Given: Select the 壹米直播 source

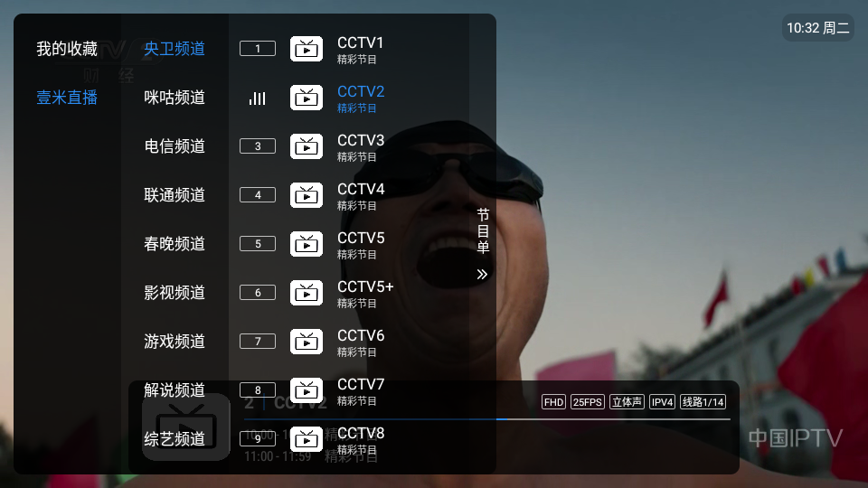Looking at the screenshot, I should pyautogui.click(x=67, y=98).
